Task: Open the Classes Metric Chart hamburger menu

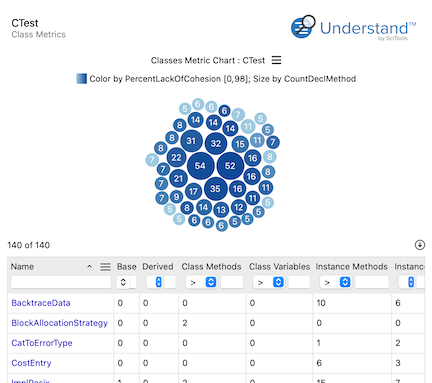Action: [x=276, y=60]
